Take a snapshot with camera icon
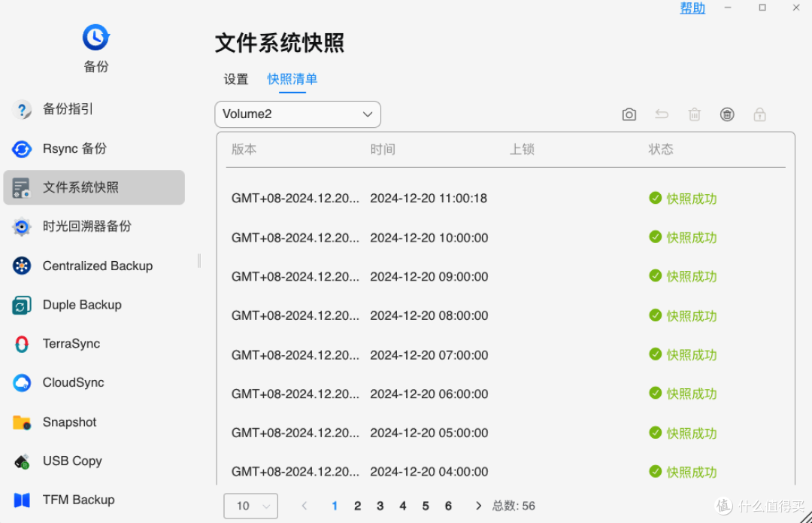Screen dimensions: 812x523 click(x=629, y=114)
